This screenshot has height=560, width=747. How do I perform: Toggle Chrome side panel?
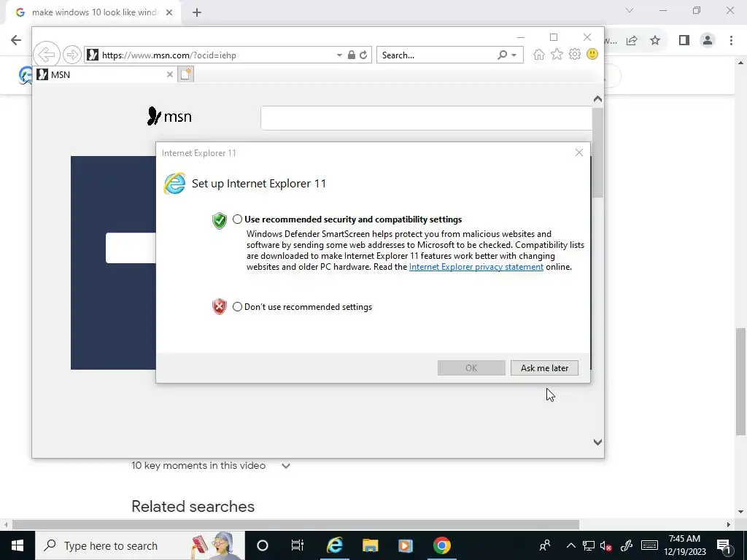[684, 41]
